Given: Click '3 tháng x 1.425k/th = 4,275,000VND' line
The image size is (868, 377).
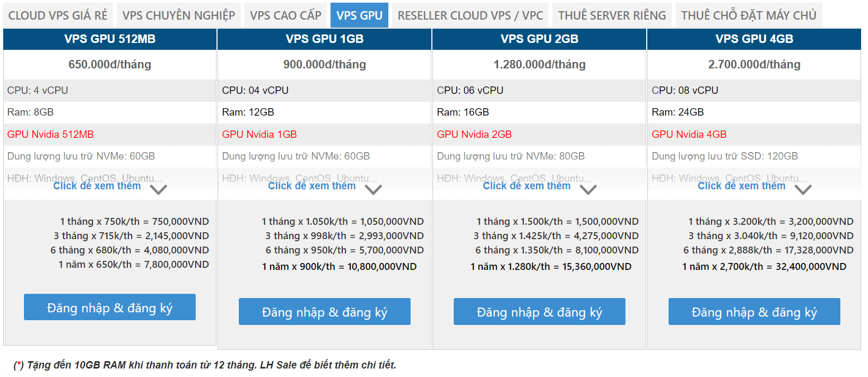Looking at the screenshot, I should click(556, 236).
